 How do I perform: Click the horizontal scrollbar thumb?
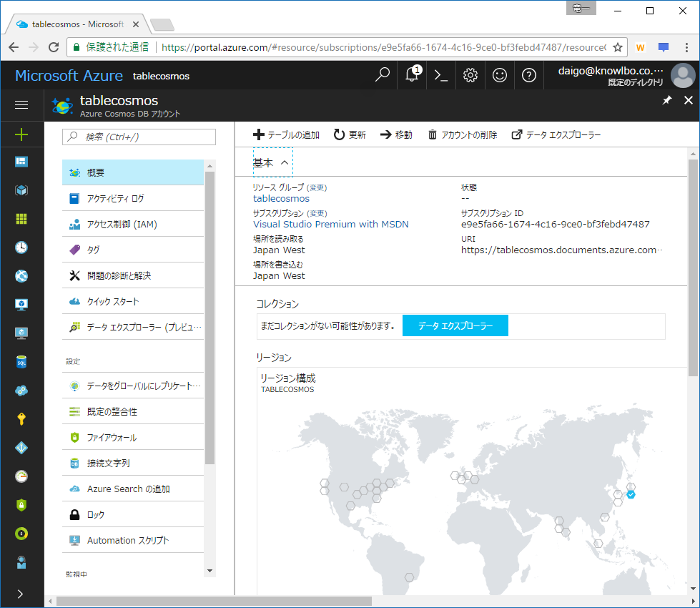pos(214,602)
